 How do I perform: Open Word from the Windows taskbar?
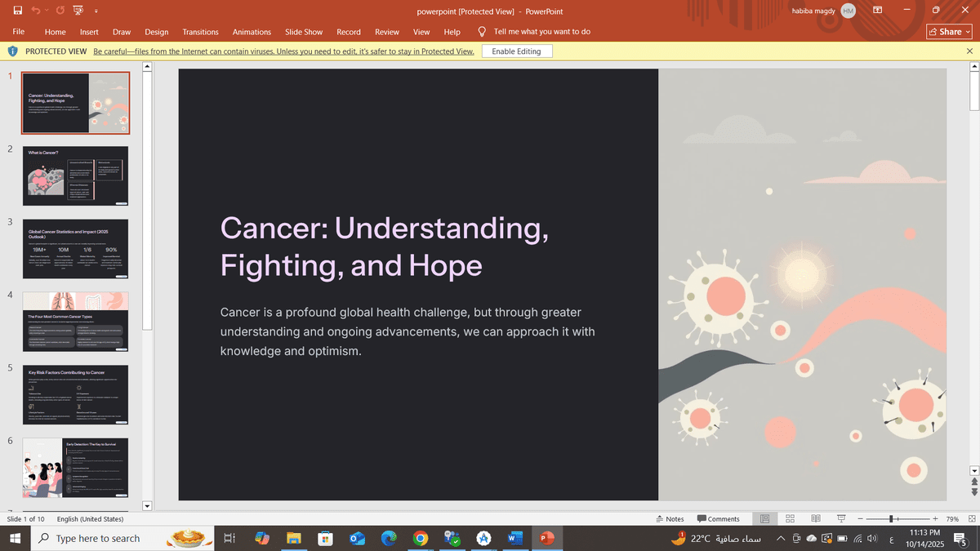coord(514,539)
